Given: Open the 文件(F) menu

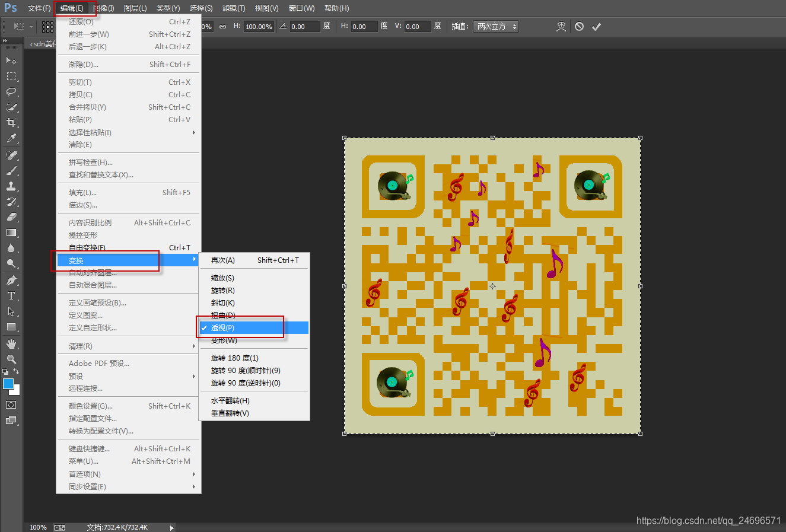Looking at the screenshot, I should 39,8.
